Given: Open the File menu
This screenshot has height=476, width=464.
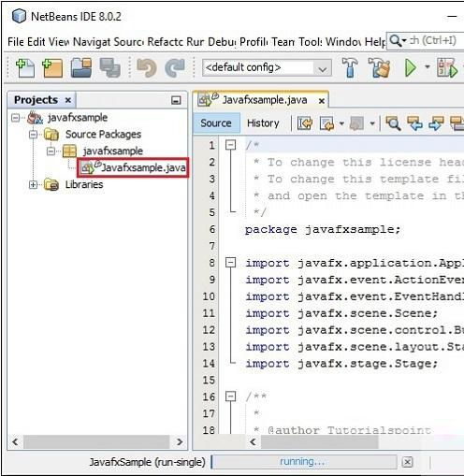Looking at the screenshot, I should tap(16, 41).
